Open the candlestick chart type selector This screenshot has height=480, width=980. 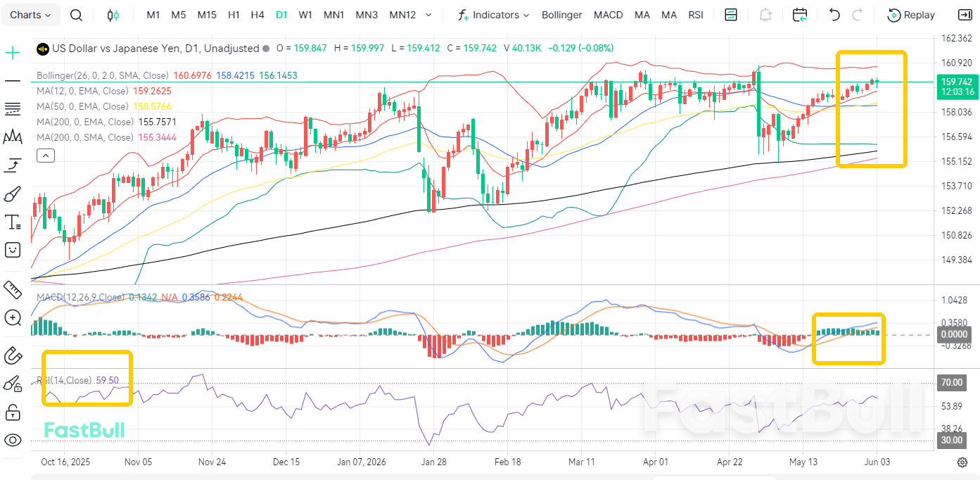point(113,15)
